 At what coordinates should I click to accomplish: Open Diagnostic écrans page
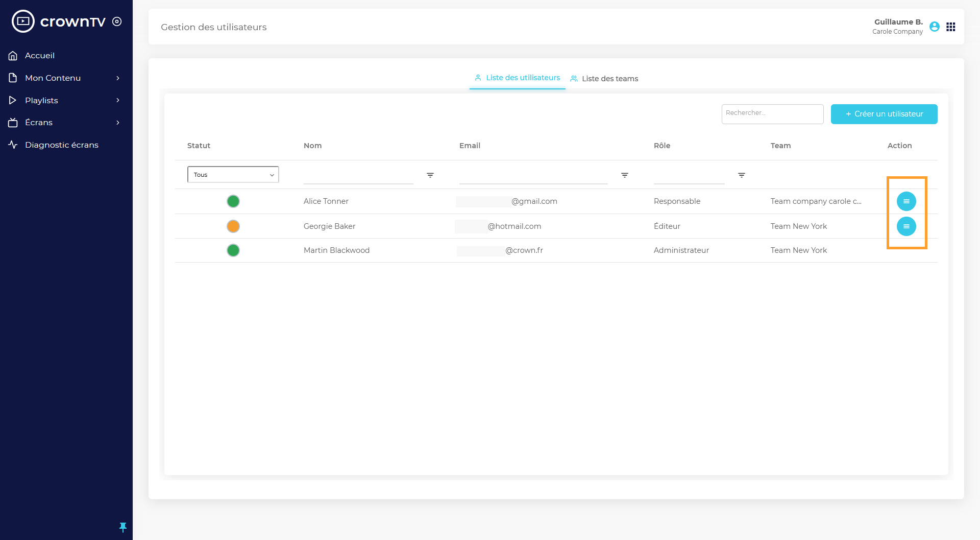pos(62,145)
